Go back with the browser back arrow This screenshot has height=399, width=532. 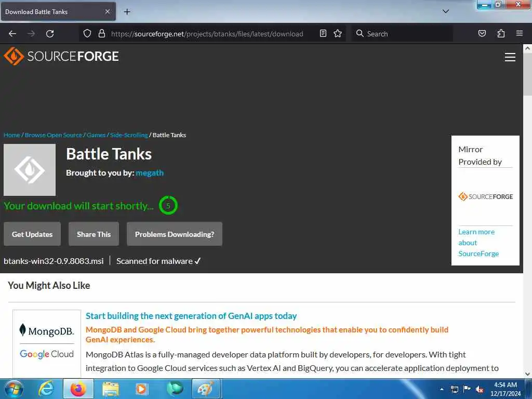coord(12,34)
